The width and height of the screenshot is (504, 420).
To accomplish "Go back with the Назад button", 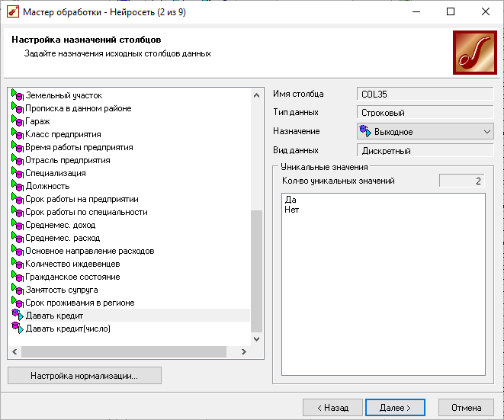I will (332, 408).
